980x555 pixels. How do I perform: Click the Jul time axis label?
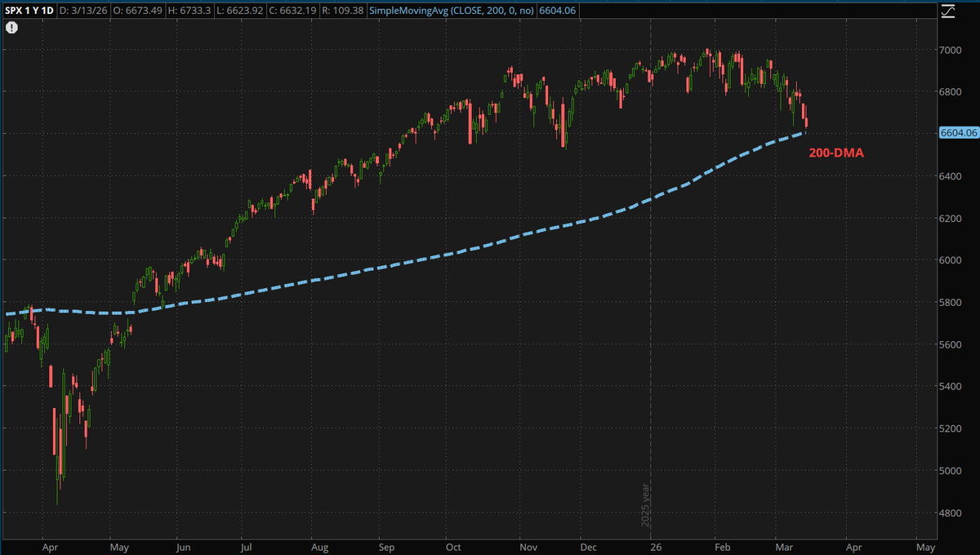[x=245, y=548]
